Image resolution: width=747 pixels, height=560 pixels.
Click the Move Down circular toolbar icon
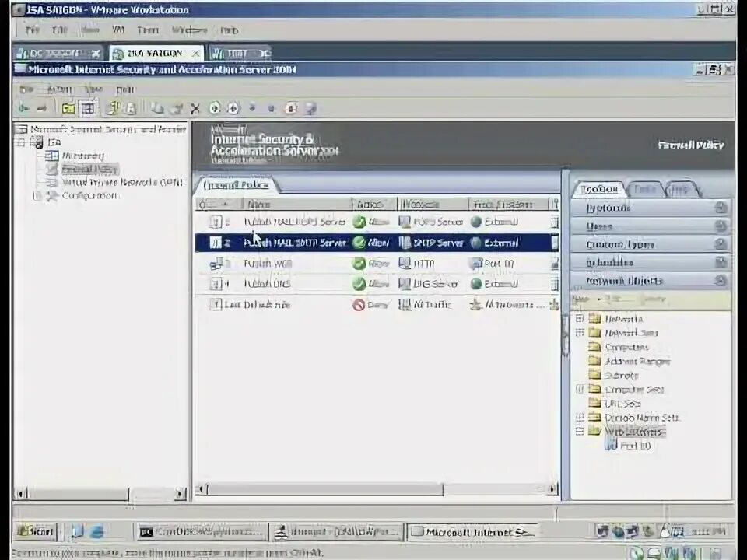(x=233, y=109)
